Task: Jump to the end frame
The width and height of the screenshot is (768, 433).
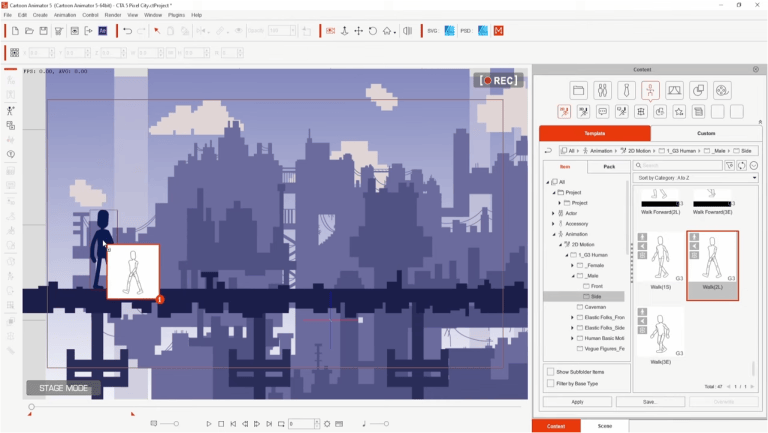Action: (269, 424)
